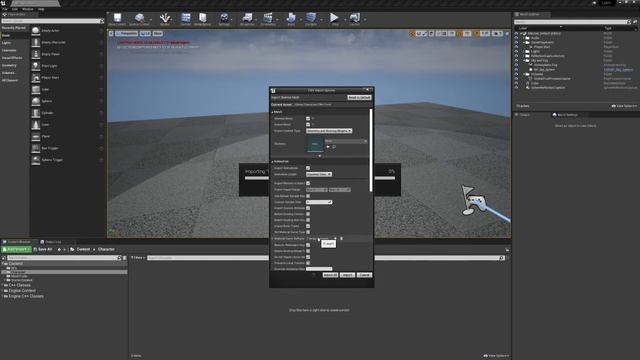
Task: Click the Compile toolbar icon
Action: point(311,19)
